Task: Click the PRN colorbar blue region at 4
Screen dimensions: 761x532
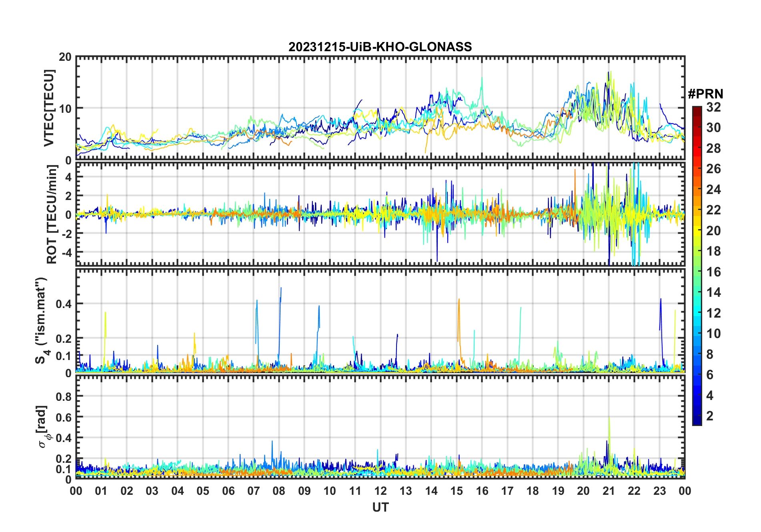Action: click(697, 396)
